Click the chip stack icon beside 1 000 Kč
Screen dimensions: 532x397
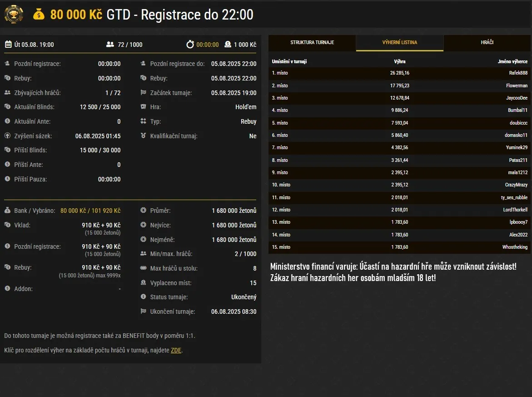click(228, 45)
